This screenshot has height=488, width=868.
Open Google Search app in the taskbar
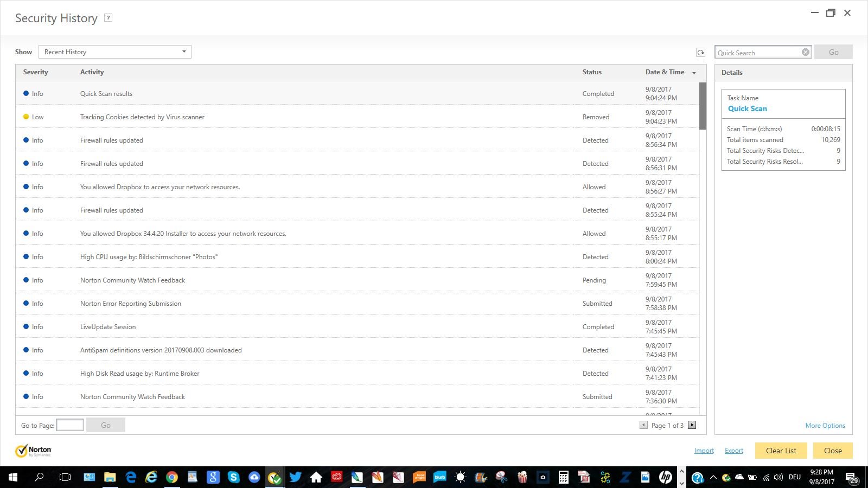[x=213, y=477]
